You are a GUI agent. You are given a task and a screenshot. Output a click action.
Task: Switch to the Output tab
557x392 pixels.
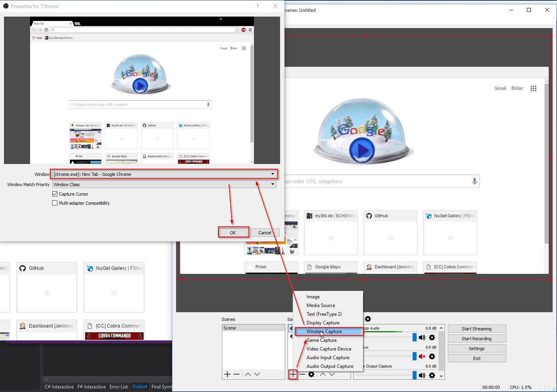coord(140,386)
